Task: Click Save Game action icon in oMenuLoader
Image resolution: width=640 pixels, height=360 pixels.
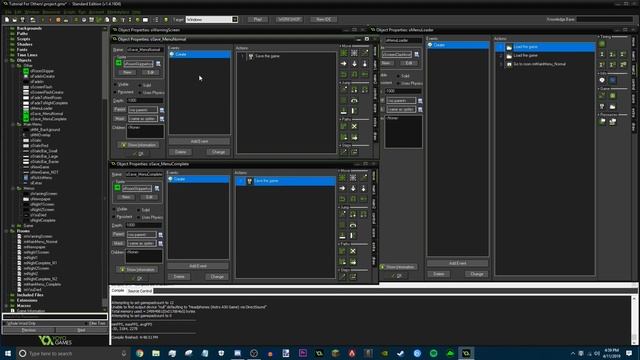Action: [602, 107]
